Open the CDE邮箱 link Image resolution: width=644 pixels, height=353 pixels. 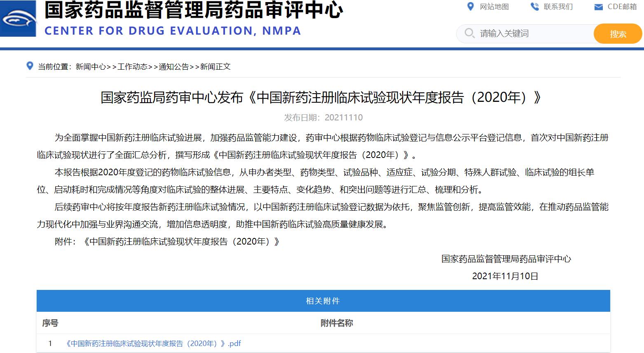[622, 7]
